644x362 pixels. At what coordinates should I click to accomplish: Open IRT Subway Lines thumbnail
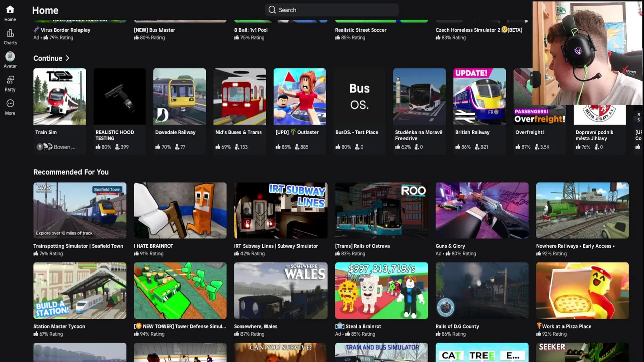(x=281, y=210)
